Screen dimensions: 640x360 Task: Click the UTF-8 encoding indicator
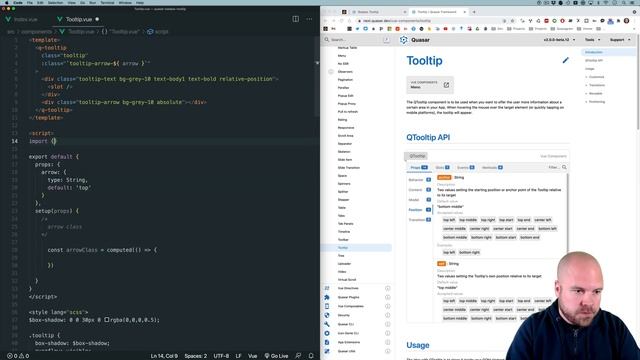tap(221, 356)
